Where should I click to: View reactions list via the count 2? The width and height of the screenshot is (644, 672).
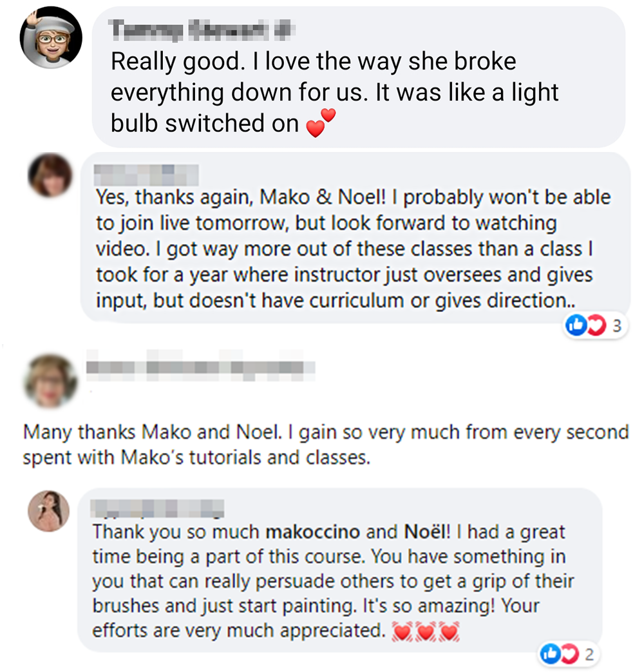coord(589,655)
